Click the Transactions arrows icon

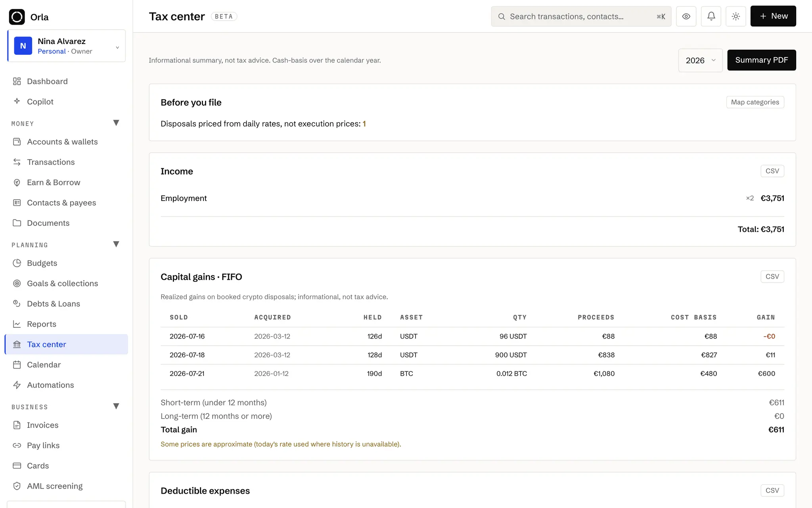[17, 162]
